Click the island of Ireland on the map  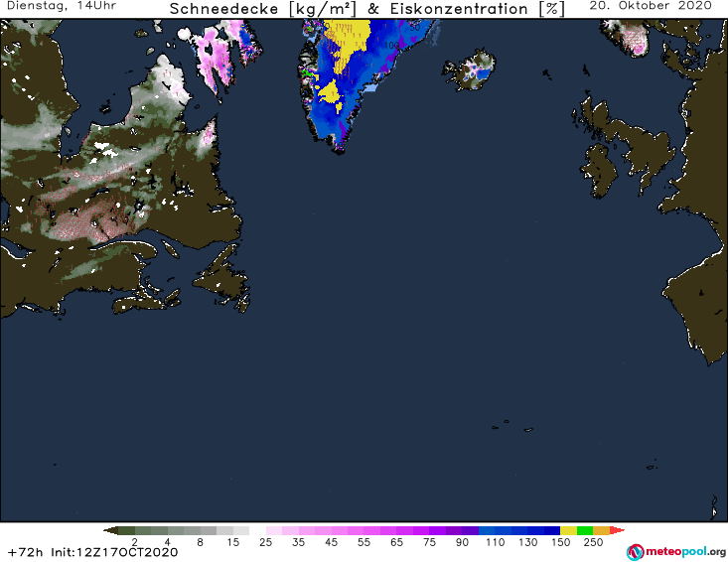point(600,171)
